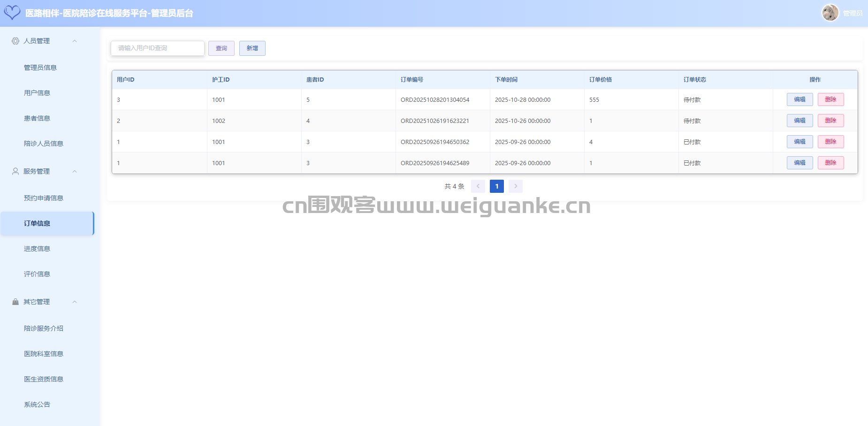Screen dimensions: 868x426
Task: Go to the previous page arrow
Action: 478,186
